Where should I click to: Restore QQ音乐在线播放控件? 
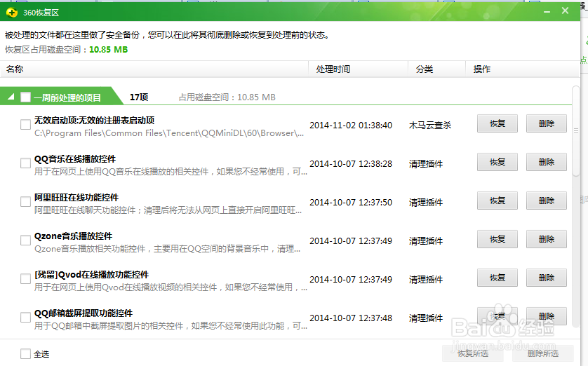click(497, 162)
